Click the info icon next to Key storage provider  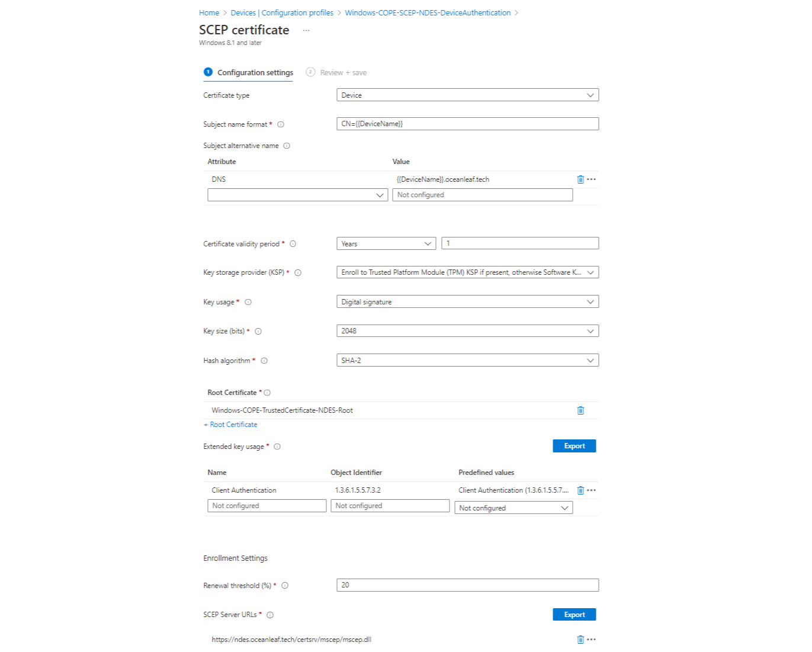297,272
